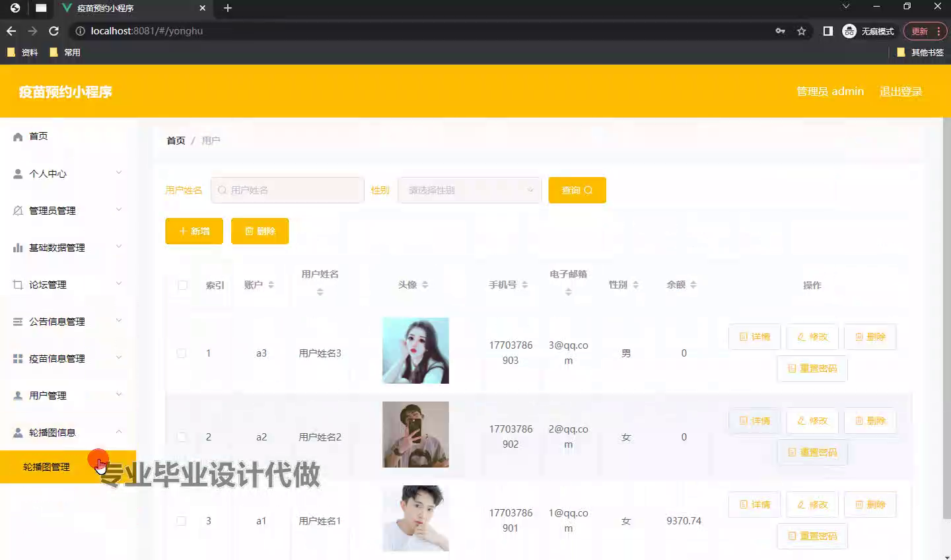This screenshot has width=951, height=560.
Task: Sort the table by 性别 column arrows
Action: [635, 285]
